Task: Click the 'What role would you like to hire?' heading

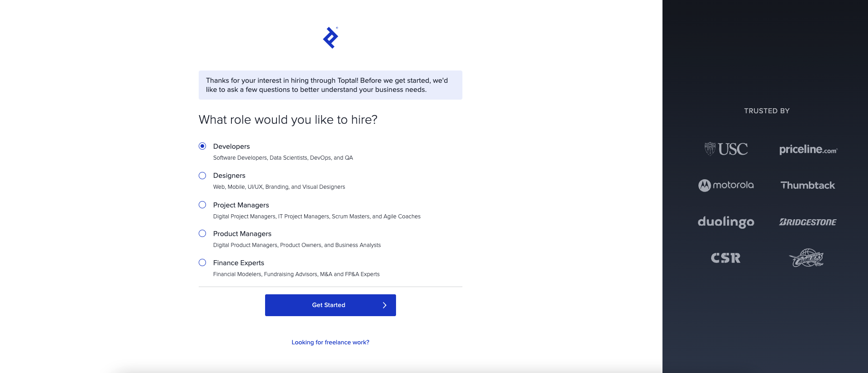Action: 288,120
